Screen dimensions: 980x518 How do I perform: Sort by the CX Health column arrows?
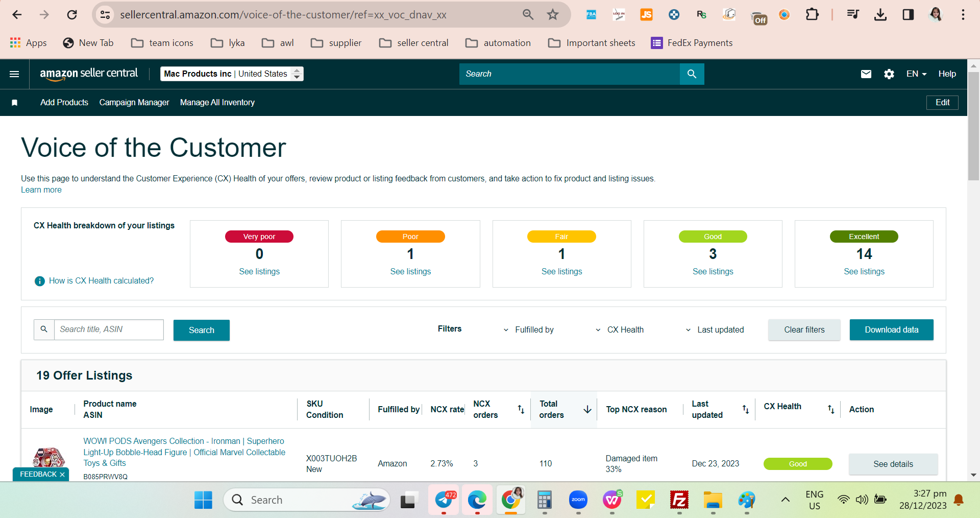831,409
